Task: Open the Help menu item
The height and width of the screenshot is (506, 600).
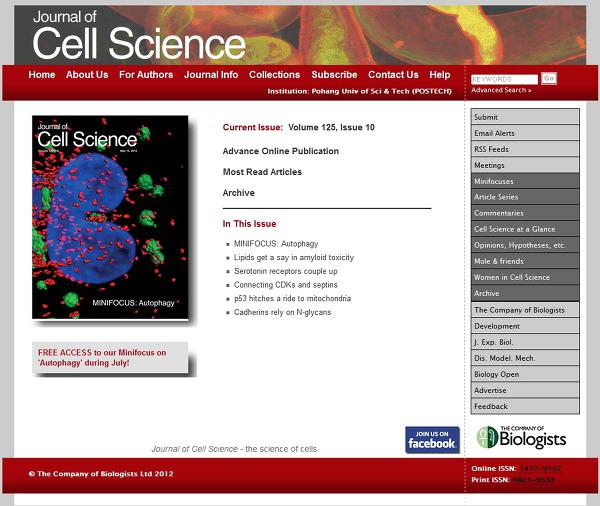Action: click(x=440, y=75)
